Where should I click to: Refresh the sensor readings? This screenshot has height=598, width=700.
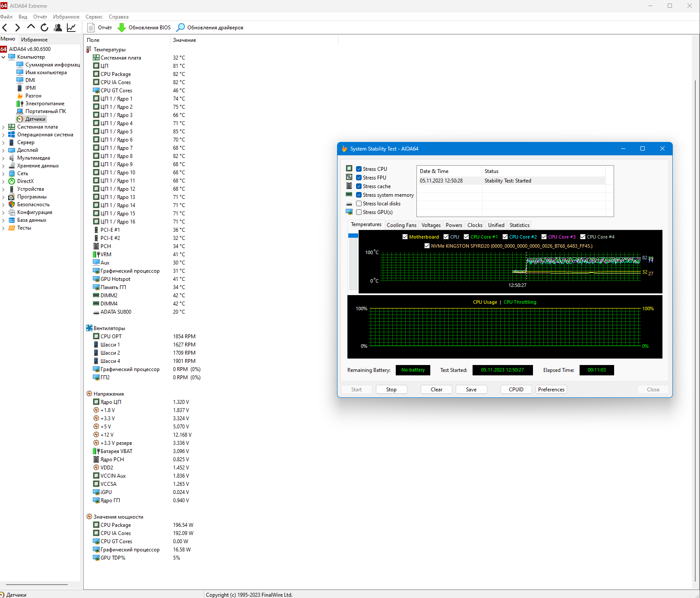(44, 28)
